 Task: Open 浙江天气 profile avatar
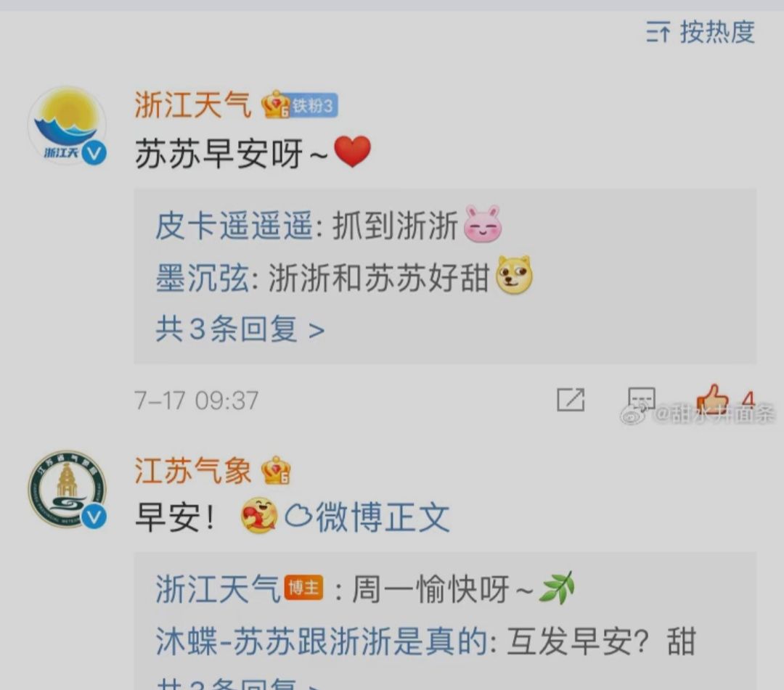pos(67,126)
